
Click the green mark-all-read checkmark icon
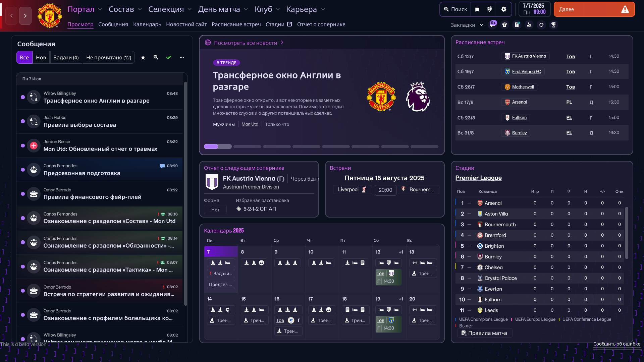[169, 57]
